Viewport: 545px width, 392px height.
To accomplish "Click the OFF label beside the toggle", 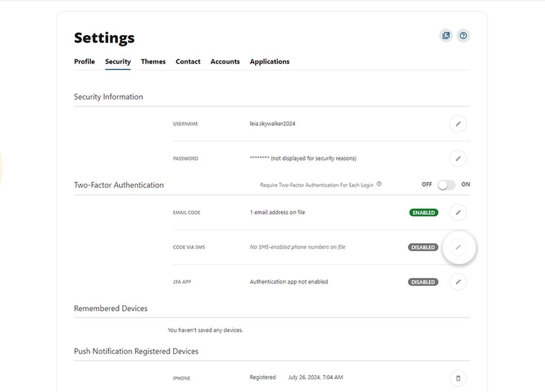I will pos(427,185).
